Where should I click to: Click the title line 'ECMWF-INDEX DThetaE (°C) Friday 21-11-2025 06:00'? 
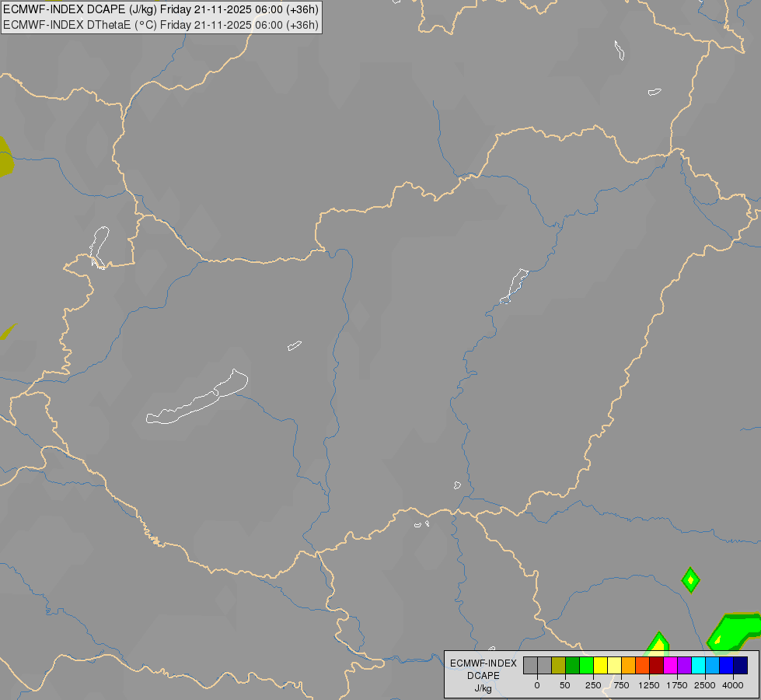tap(161, 25)
